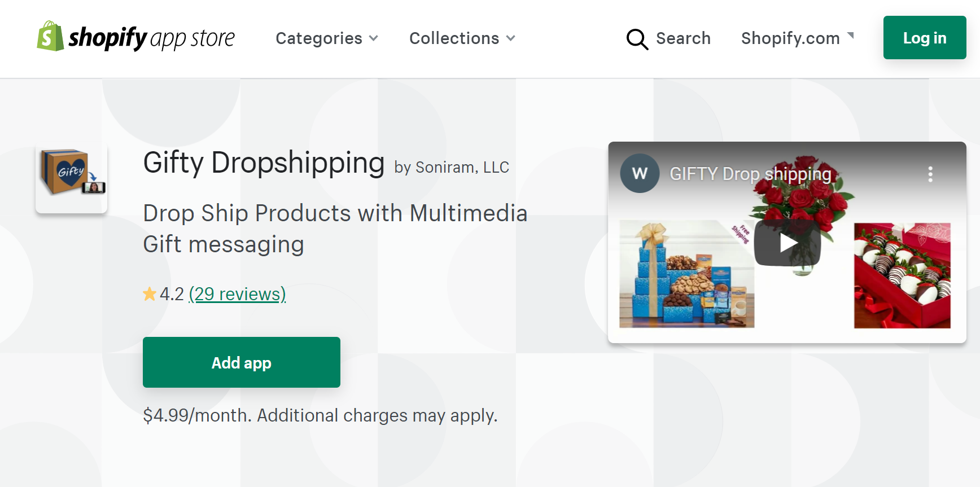Viewport: 980px width, 487px height.
Task: Open the video three-dot options menu
Action: (x=930, y=174)
